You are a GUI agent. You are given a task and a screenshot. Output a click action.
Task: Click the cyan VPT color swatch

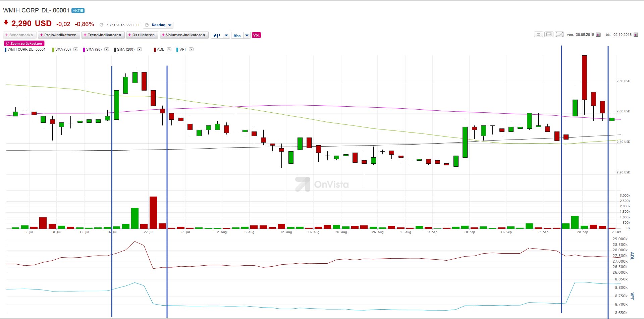(x=177, y=50)
